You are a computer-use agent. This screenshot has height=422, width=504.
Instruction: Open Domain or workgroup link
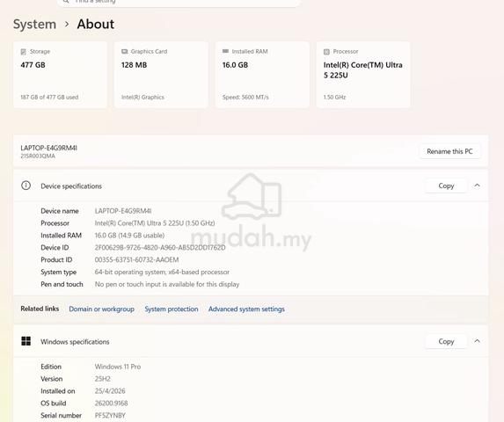101,309
